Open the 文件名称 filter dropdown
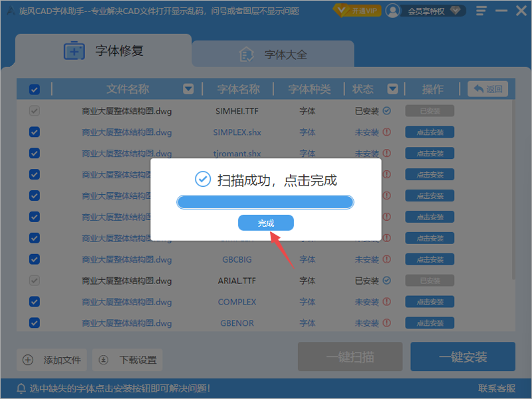 click(188, 88)
